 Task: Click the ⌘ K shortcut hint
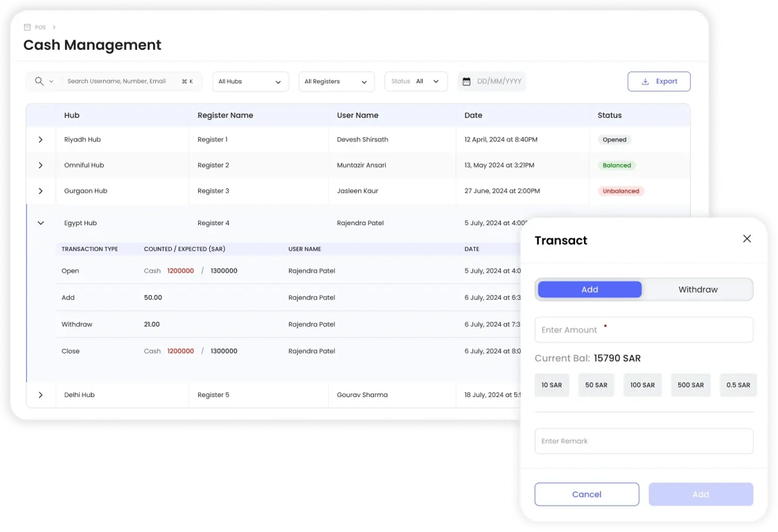tap(188, 81)
